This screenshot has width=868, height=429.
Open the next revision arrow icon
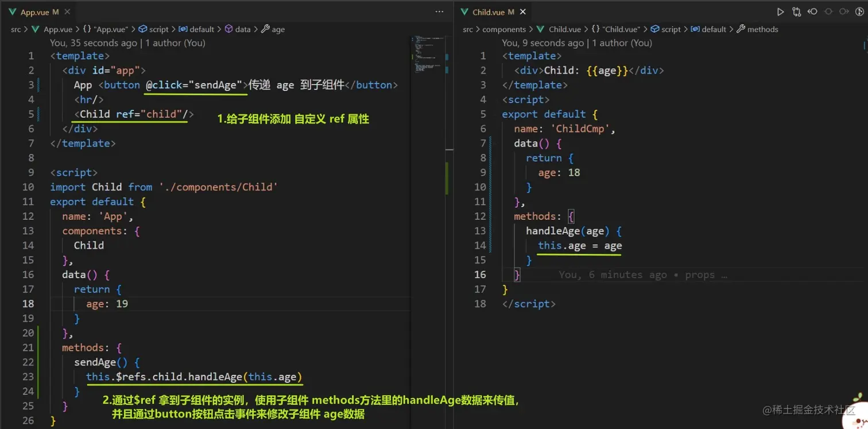[x=844, y=11]
